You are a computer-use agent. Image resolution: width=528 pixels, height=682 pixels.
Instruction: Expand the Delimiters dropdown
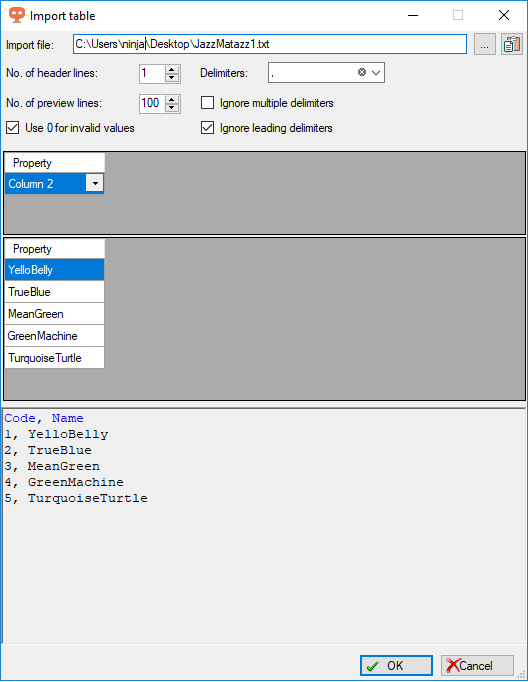point(376,73)
